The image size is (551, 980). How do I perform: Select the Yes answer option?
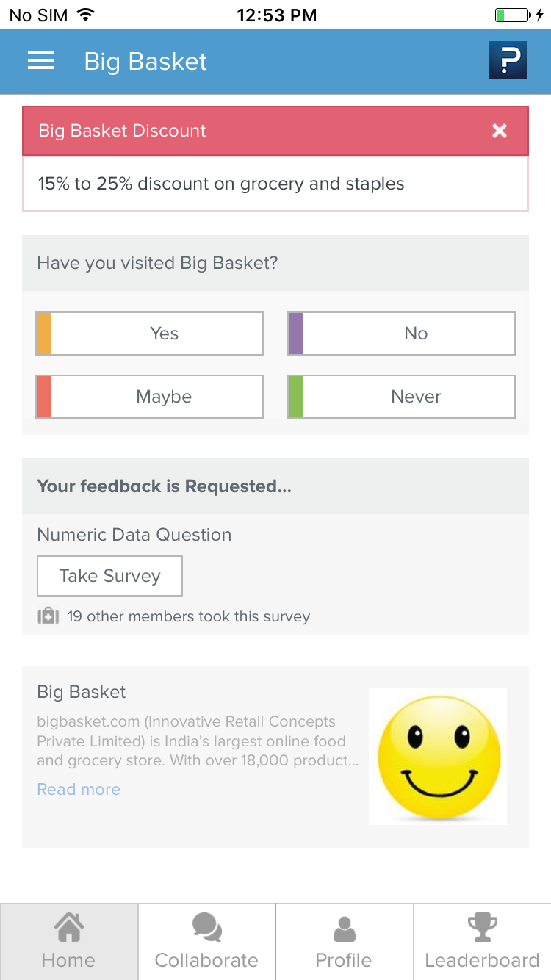point(149,334)
